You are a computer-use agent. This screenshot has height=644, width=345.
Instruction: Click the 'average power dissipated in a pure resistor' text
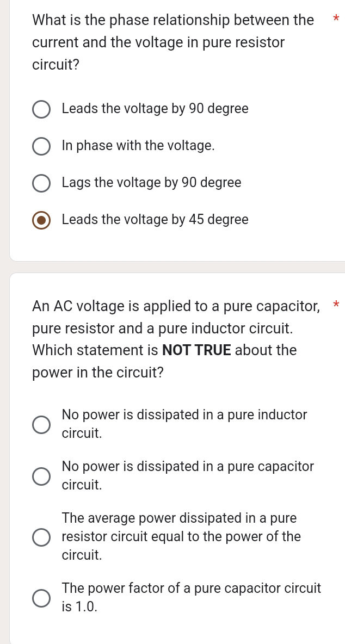(x=181, y=536)
